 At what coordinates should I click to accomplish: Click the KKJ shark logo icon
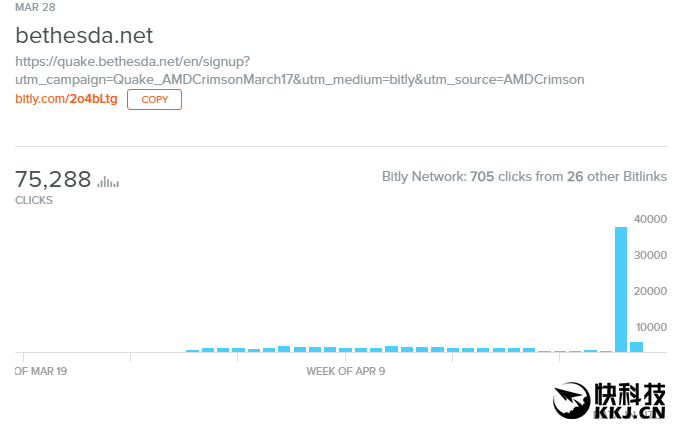tap(573, 401)
